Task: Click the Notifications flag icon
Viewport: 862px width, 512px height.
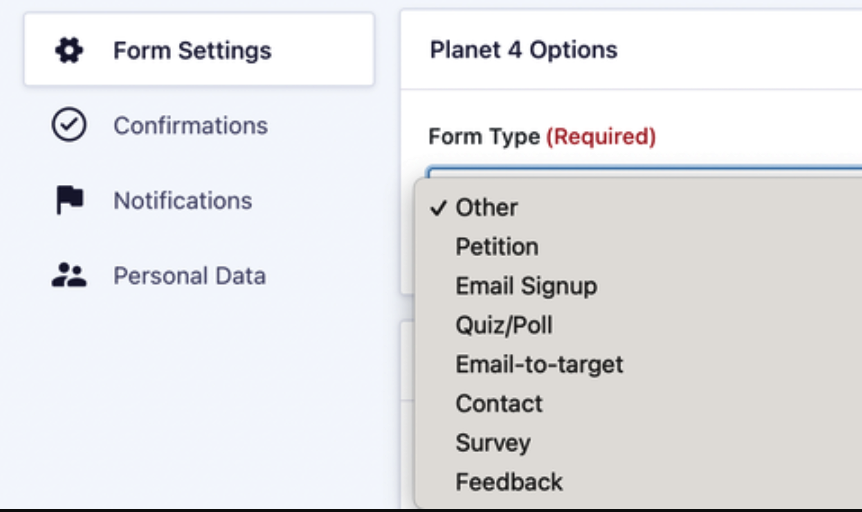Action: pyautogui.click(x=69, y=200)
